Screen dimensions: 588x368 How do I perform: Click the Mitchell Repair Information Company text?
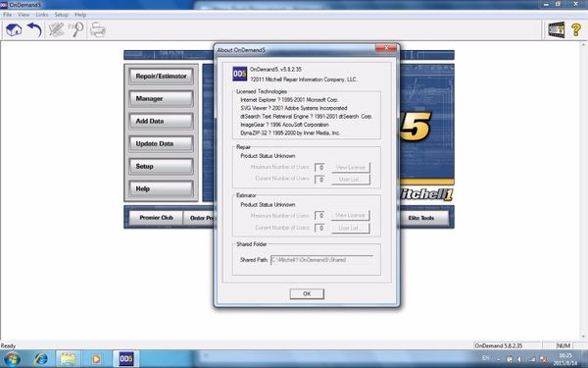(304, 79)
